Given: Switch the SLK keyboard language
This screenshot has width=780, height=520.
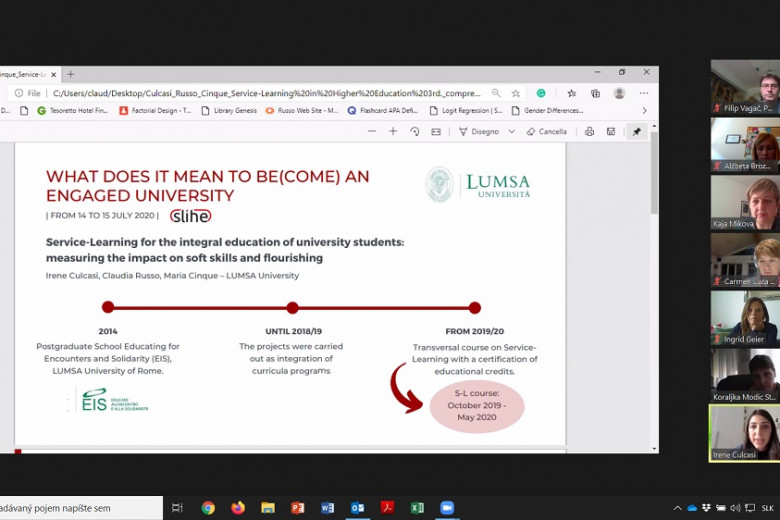Looking at the screenshot, I should point(768,508).
